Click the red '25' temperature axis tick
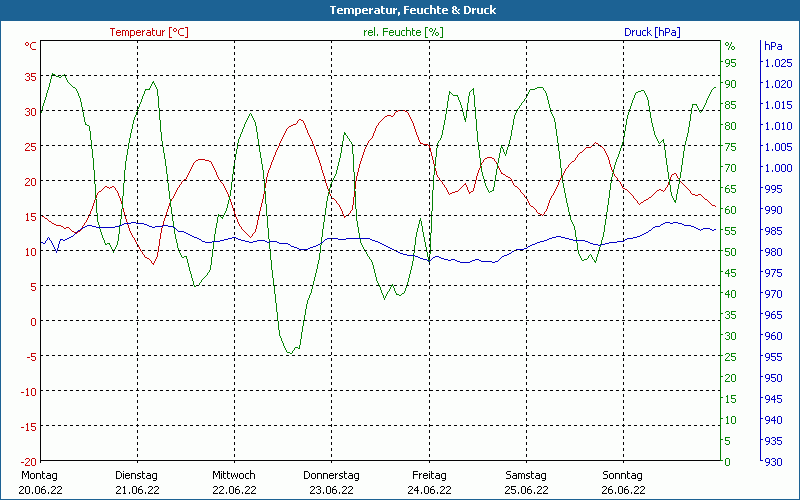Screen dimensions: 800x500 pos(31,146)
